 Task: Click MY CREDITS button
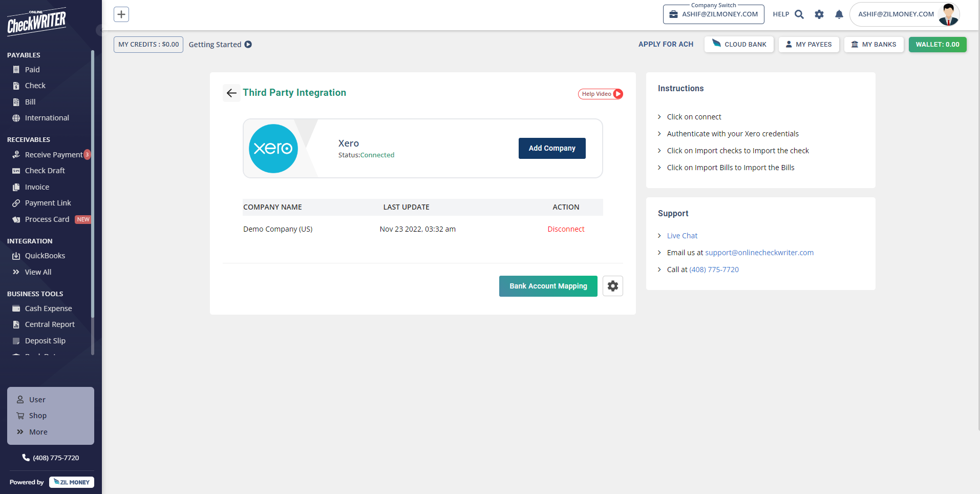pos(148,45)
